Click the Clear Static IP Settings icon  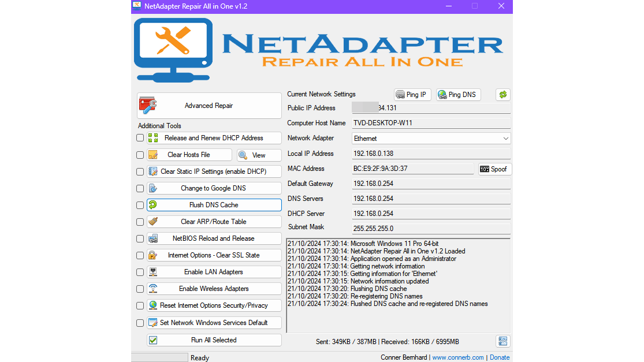tap(153, 171)
